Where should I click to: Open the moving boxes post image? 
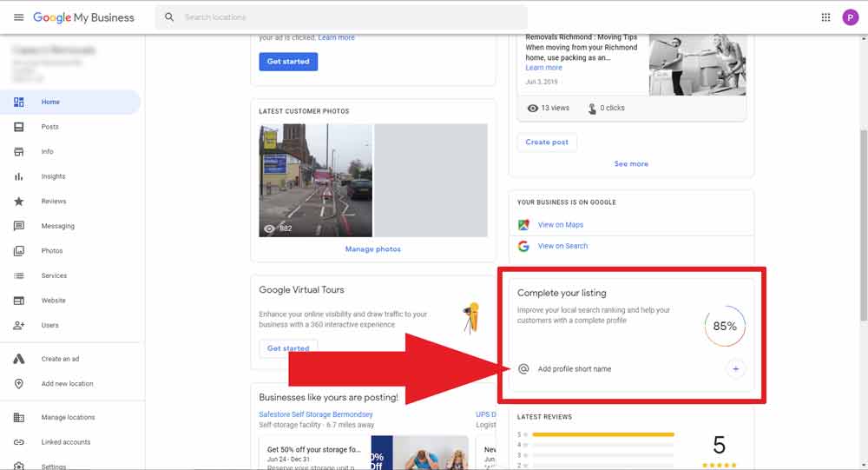point(698,65)
